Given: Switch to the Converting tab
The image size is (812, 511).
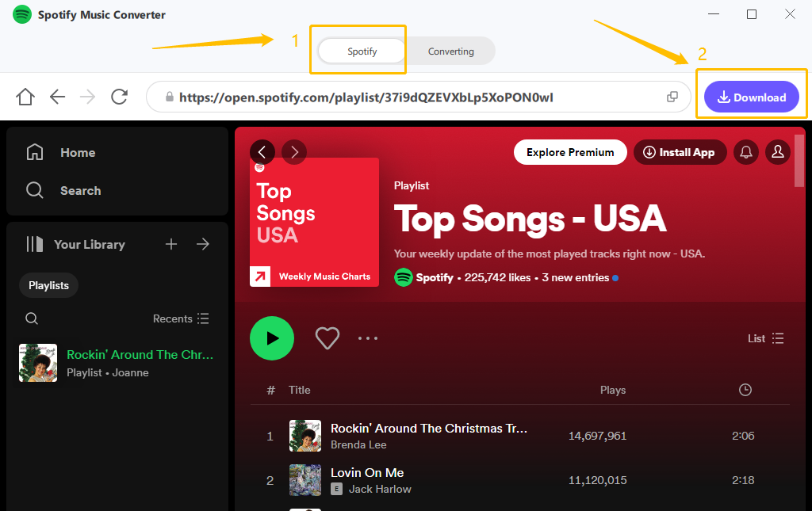Looking at the screenshot, I should coord(450,51).
